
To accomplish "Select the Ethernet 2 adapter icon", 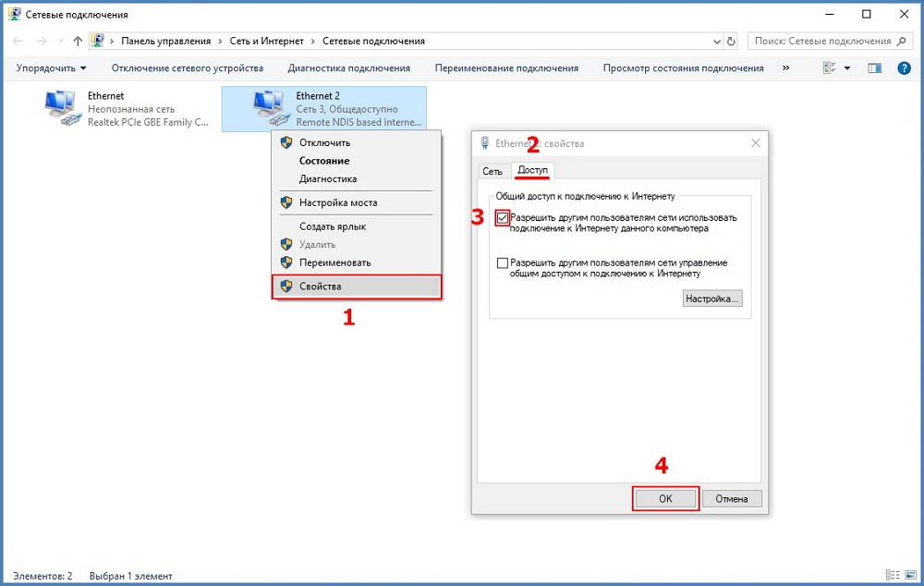I will 271,109.
